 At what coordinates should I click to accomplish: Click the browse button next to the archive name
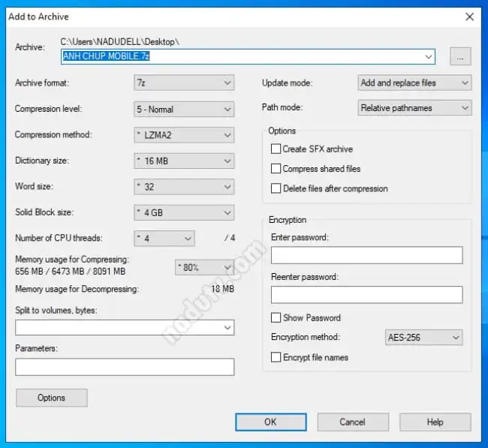(460, 56)
